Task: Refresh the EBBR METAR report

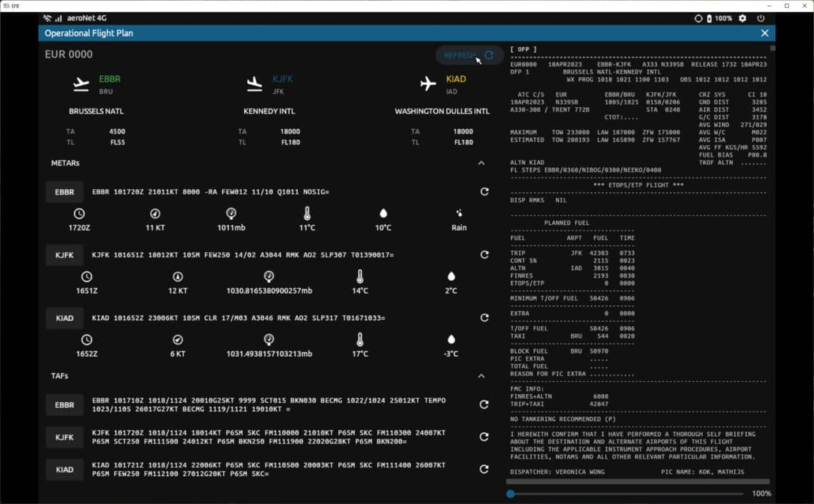Action: click(484, 191)
